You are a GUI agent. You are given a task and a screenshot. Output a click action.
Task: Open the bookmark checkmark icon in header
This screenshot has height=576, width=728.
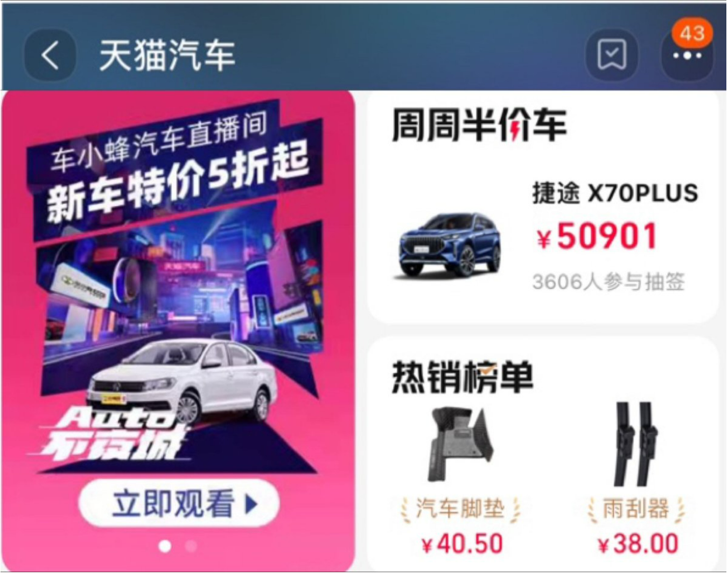click(x=612, y=55)
